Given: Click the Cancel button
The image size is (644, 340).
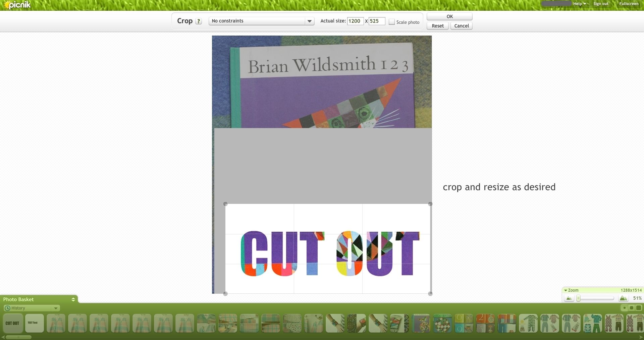Looking at the screenshot, I should coord(462,26).
